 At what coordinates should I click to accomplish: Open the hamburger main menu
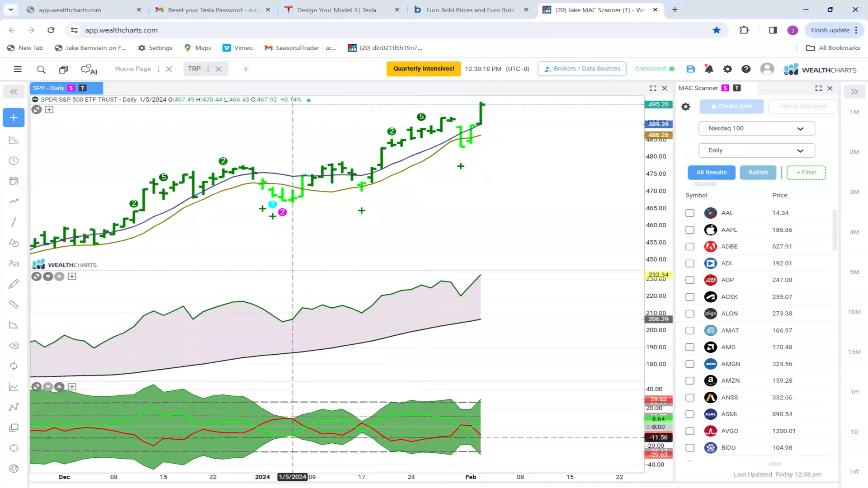18,69
